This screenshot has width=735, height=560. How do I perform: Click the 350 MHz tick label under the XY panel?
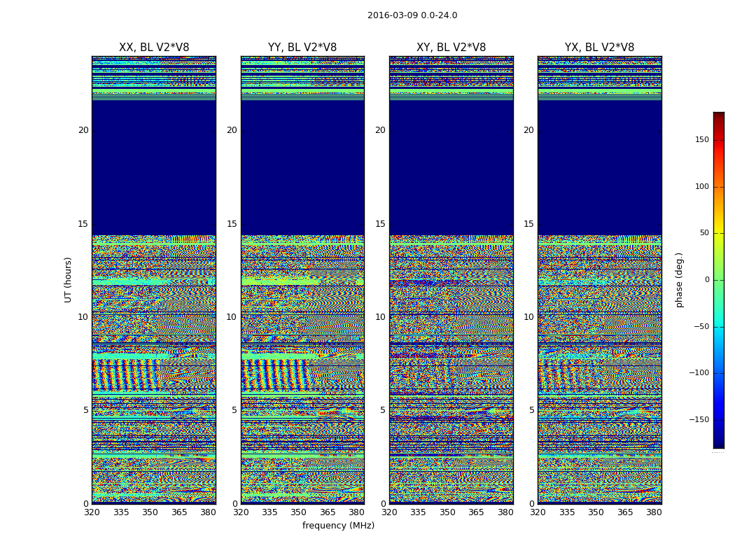pos(447,512)
